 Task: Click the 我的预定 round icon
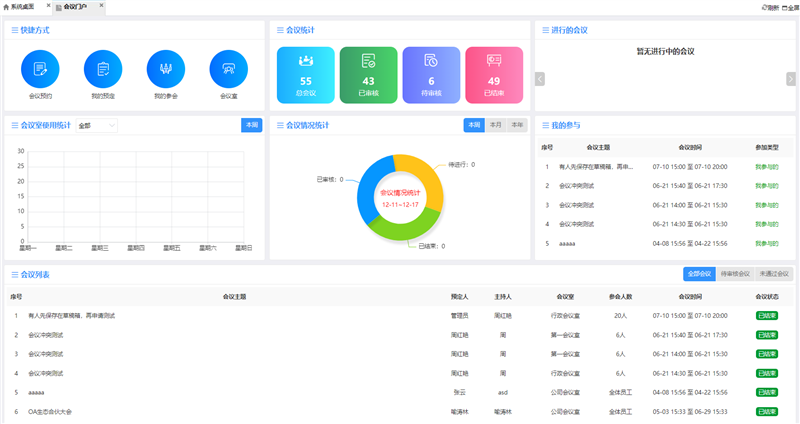[x=102, y=69]
